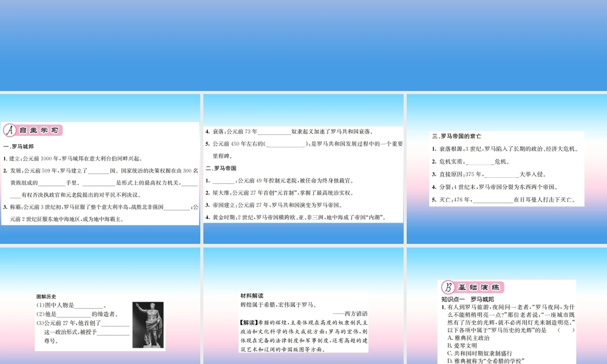Click the 图解历史 title
Image resolution: width=607 pixels, height=364 pixels.
pos(46,296)
